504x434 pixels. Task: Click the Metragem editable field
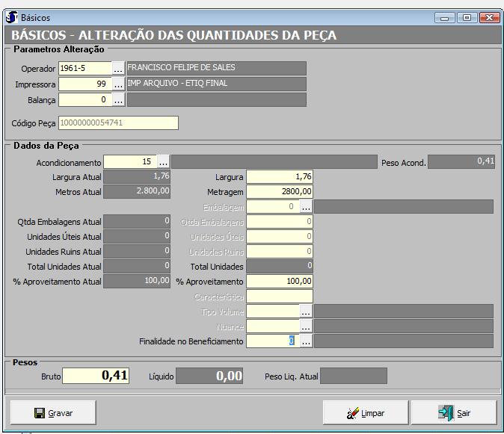pyautogui.click(x=279, y=192)
